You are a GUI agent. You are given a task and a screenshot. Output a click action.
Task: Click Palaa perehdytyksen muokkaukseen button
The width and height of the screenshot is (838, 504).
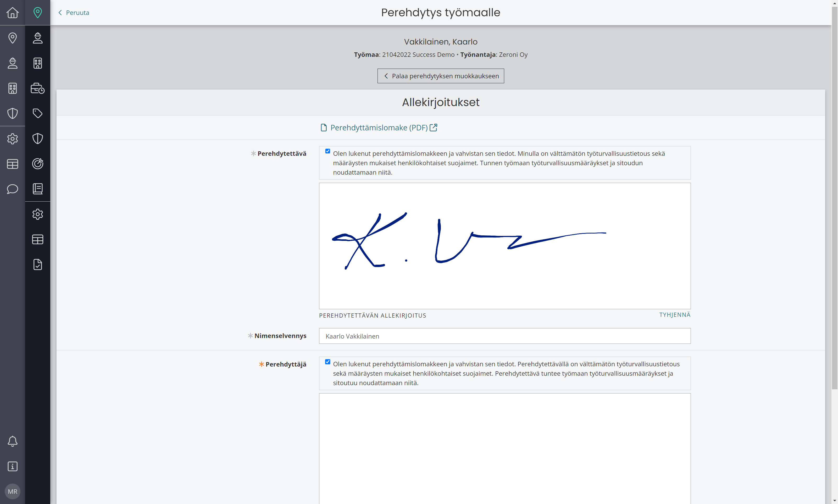441,76
